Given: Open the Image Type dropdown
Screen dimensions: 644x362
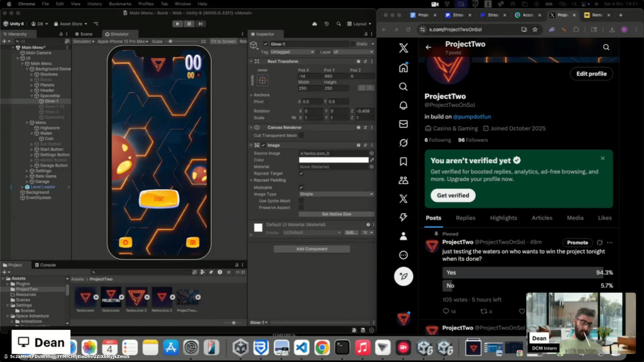Looking at the screenshot, I should pyautogui.click(x=336, y=194).
